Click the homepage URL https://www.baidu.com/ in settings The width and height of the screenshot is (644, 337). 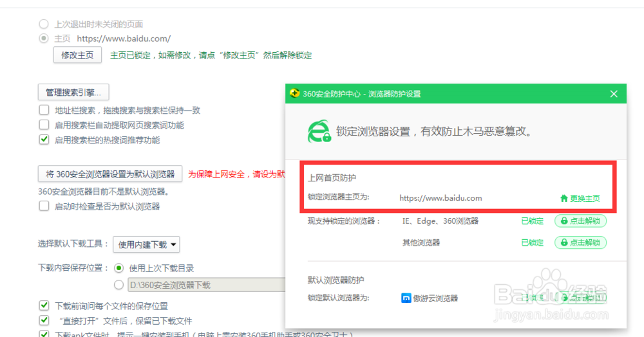pos(124,39)
